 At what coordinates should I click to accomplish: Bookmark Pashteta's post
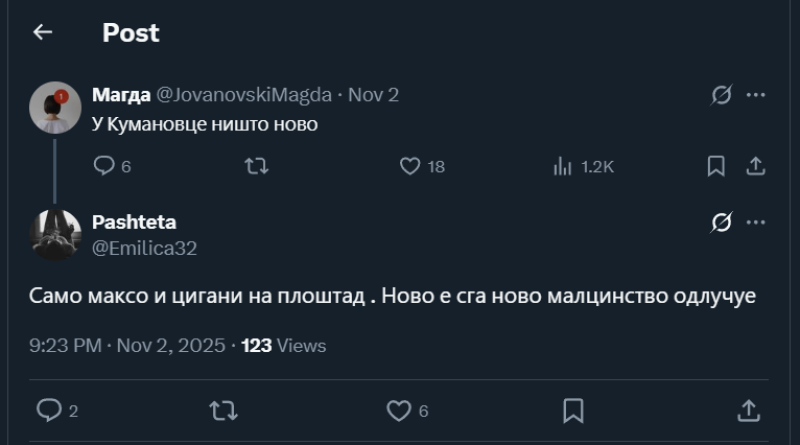573,410
